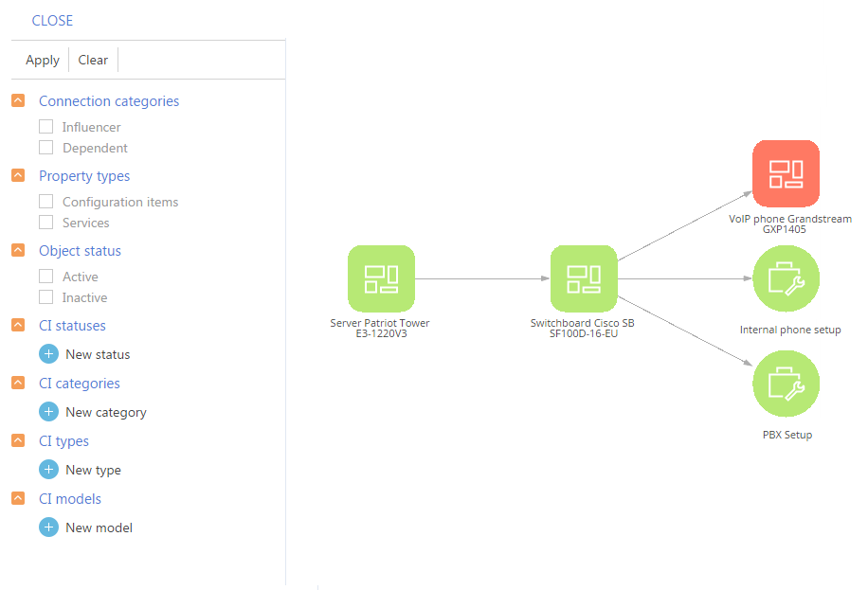
Task: Check the Influencer checkbox
Action: (x=45, y=127)
